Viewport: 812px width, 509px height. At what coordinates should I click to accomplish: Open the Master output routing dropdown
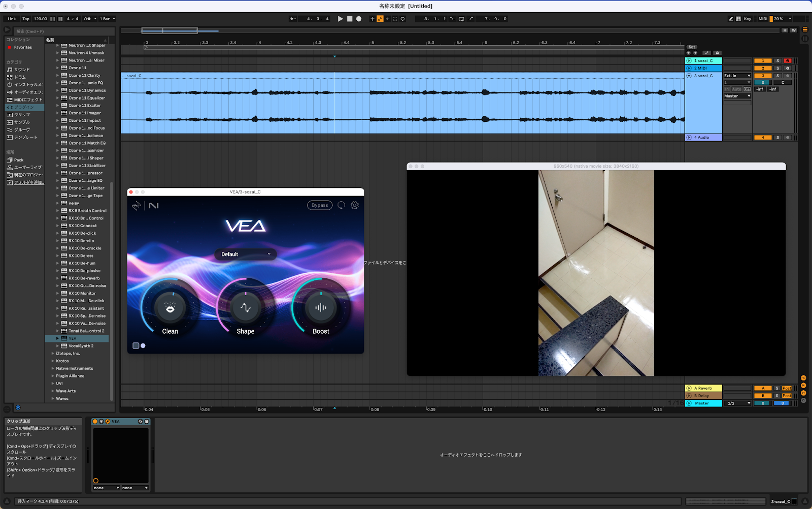click(737, 96)
